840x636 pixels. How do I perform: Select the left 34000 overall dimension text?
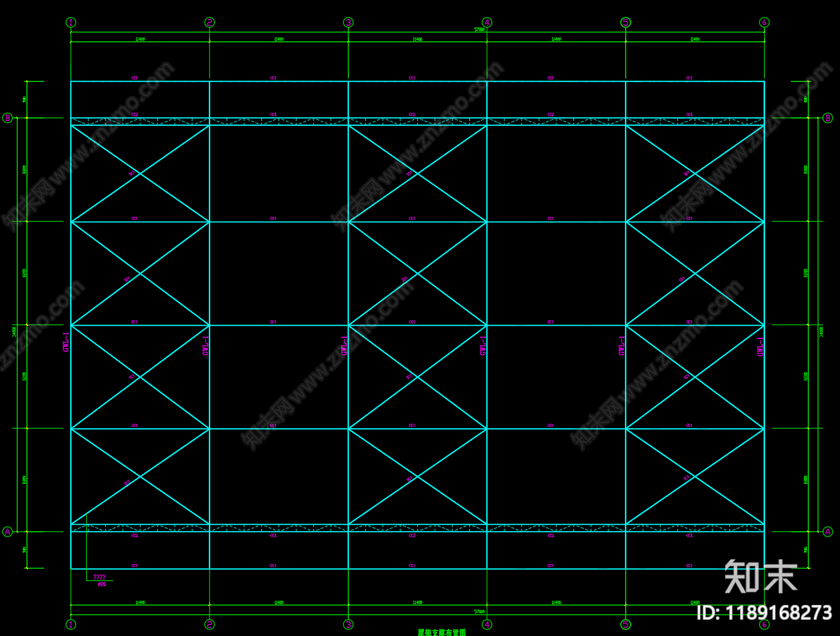pyautogui.click(x=14, y=331)
